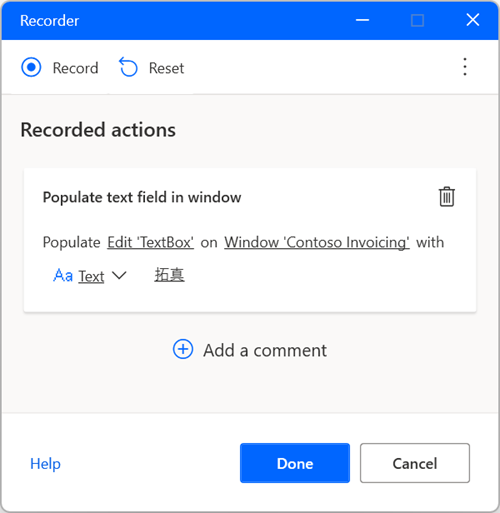Click the Add a comment text
This screenshot has width=500, height=513.
pos(265,350)
